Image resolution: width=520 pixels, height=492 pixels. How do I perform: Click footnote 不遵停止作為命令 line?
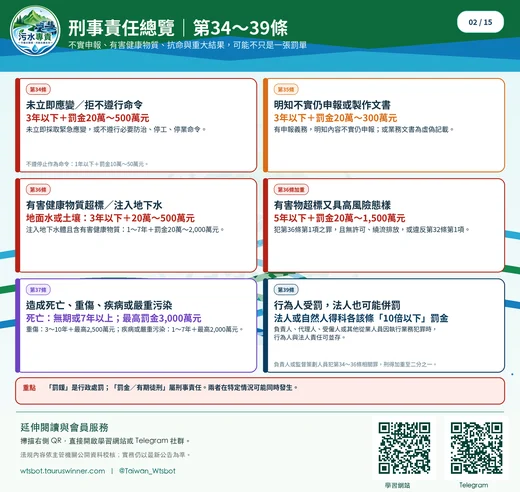tap(87, 164)
